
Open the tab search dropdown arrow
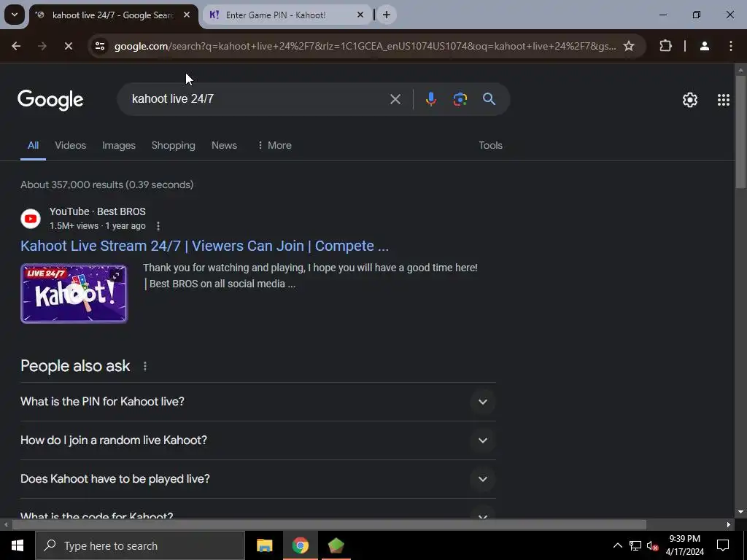[15, 15]
